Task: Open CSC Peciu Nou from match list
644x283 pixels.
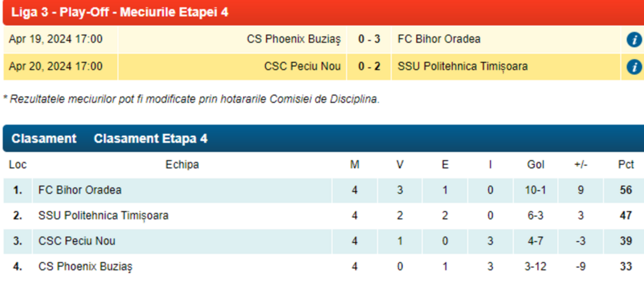Action: click(x=302, y=66)
